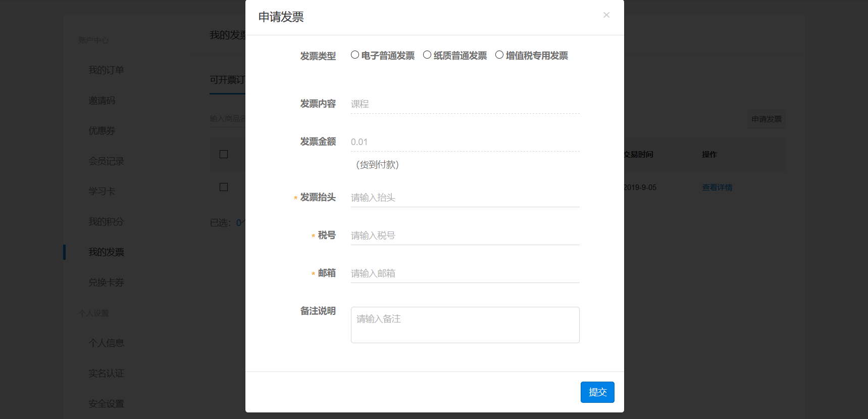Click the 邮箱 input field
868x419 pixels.
[465, 273]
